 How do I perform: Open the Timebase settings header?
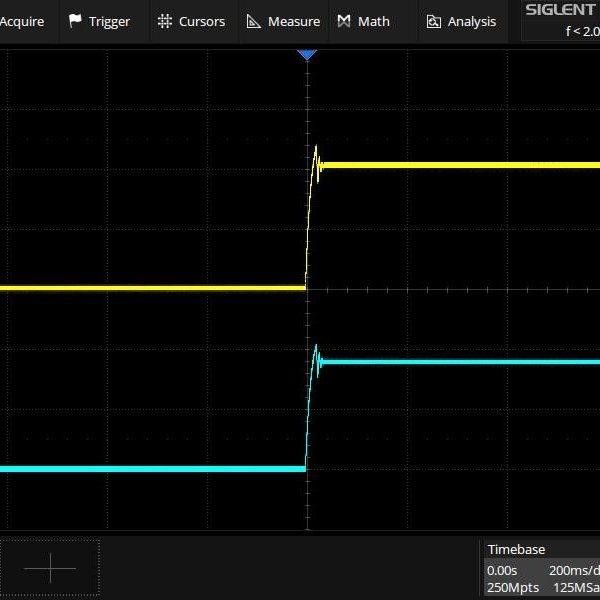pyautogui.click(x=516, y=549)
